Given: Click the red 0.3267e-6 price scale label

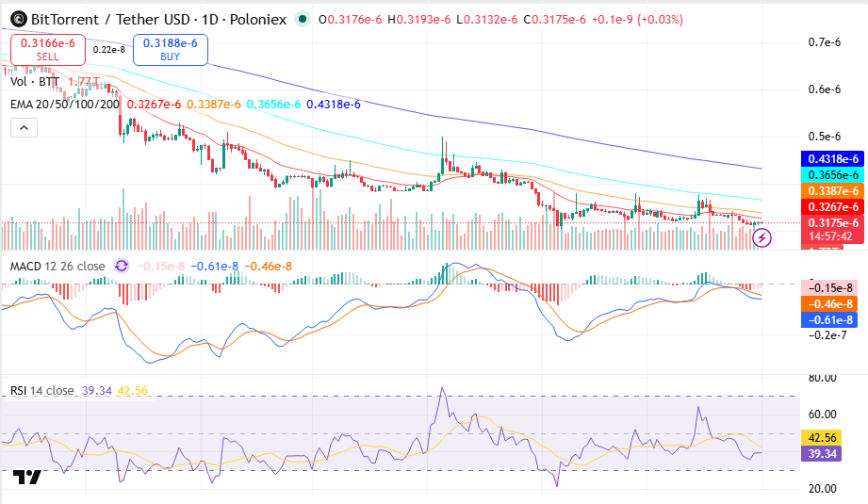Looking at the screenshot, I should pos(832,207).
